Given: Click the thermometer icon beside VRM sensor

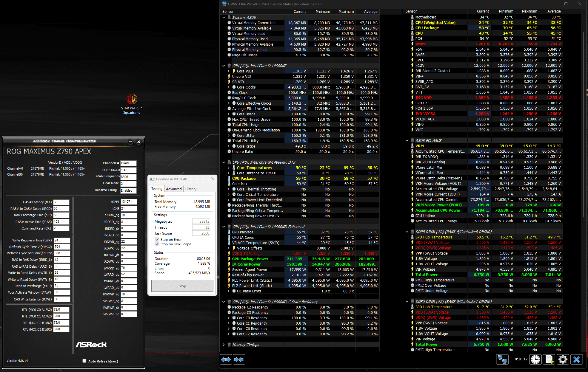Looking at the screenshot, I should click(412, 146).
